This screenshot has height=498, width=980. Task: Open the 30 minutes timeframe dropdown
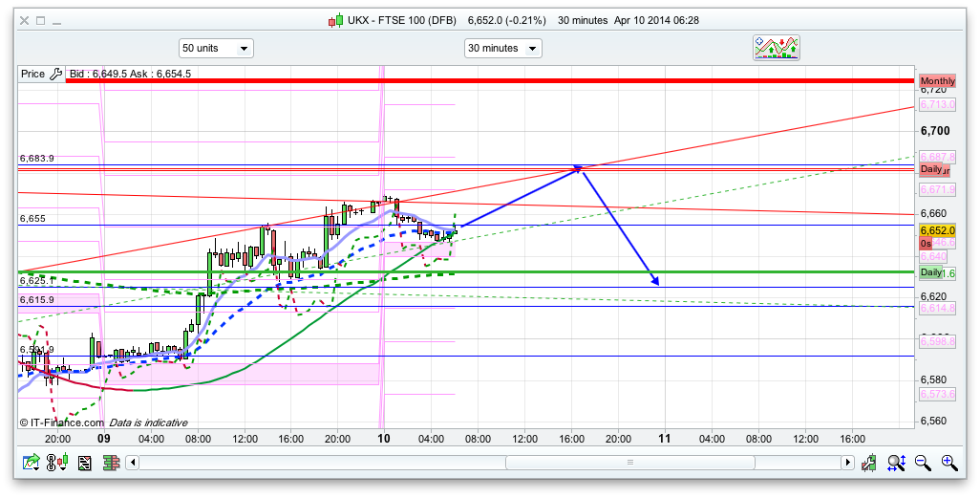coord(502,48)
